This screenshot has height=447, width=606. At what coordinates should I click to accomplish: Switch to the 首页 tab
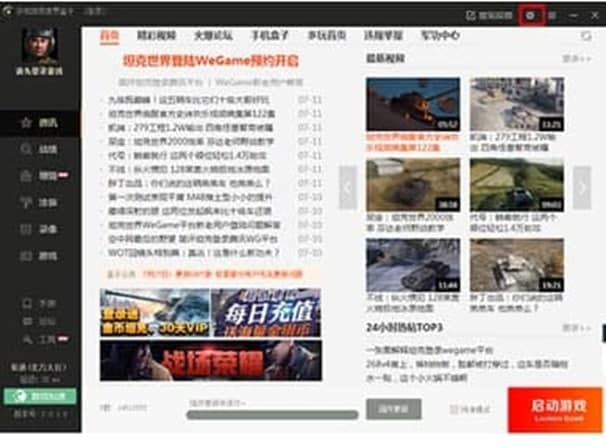point(109,36)
